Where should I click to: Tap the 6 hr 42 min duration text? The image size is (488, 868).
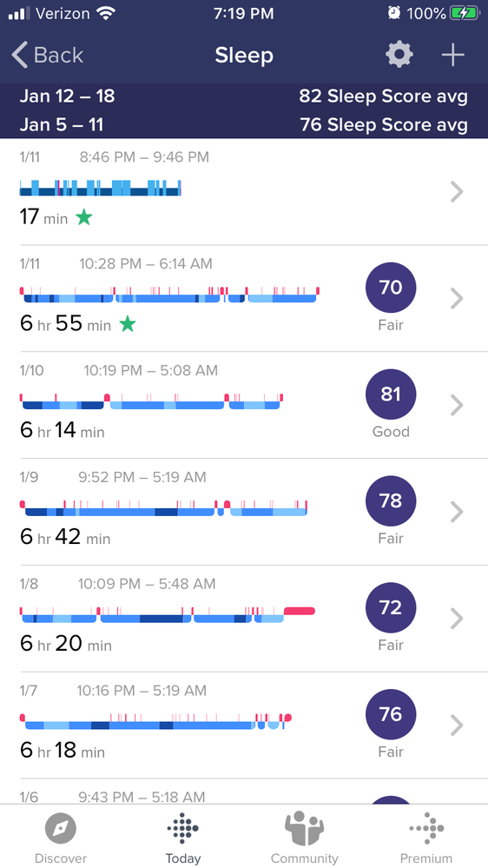point(65,536)
